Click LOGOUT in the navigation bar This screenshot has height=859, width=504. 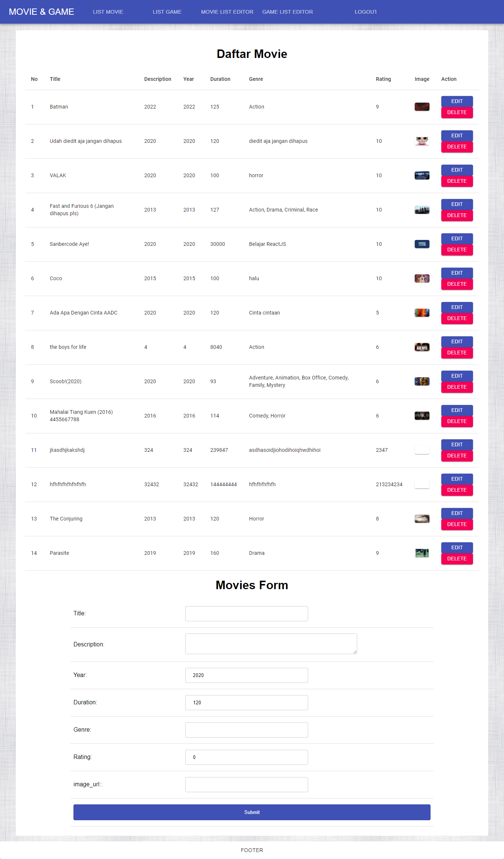[x=365, y=12]
